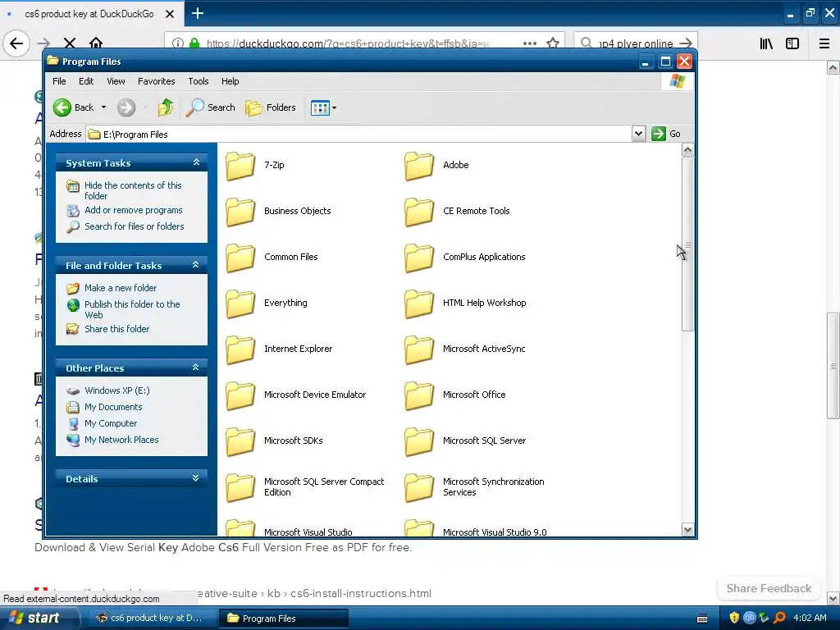Viewport: 840px width, 630px height.
Task: Select the Microsoft ActiveSync folder icon
Action: click(x=419, y=349)
